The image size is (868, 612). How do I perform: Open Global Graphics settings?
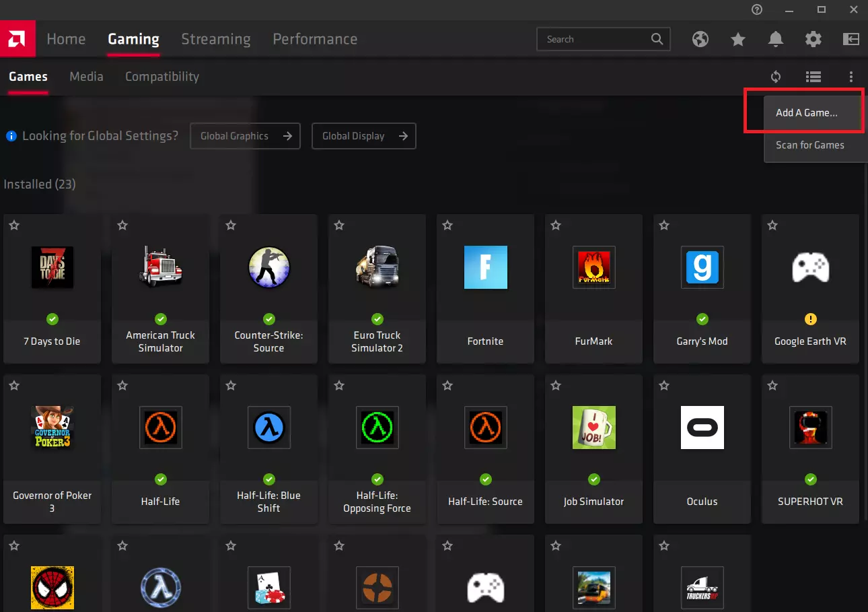(245, 136)
